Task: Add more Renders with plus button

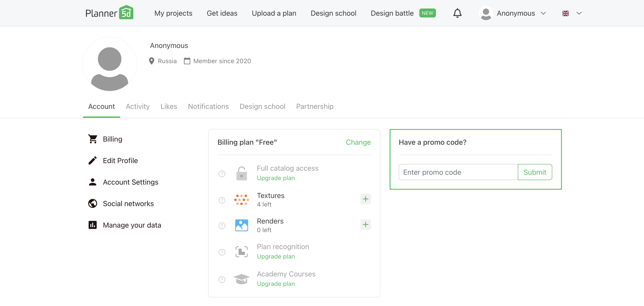Action: click(x=365, y=224)
